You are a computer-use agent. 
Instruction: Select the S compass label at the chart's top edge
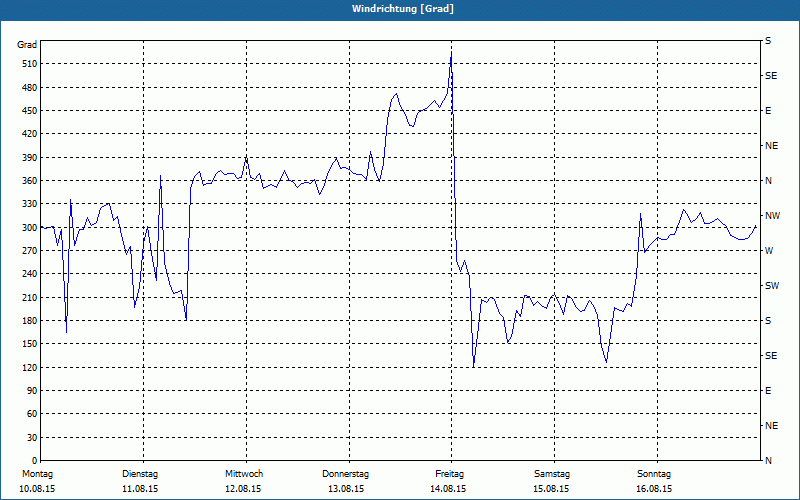tap(768, 41)
